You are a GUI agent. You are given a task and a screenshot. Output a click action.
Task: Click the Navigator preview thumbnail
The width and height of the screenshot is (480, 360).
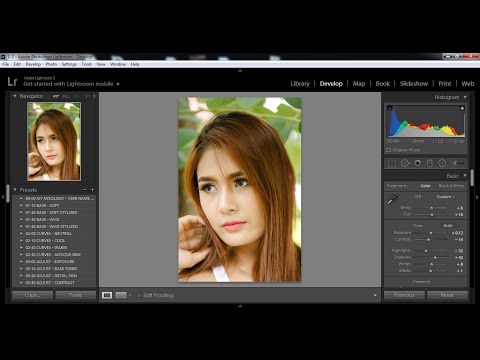tap(54, 141)
